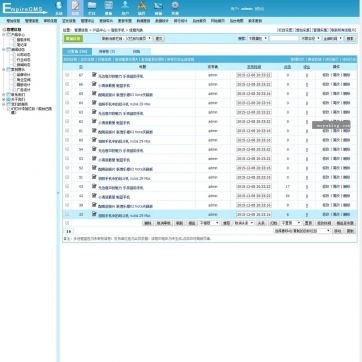
Task: Open the Plugins icon in header
Action: pyautogui.click(x=142, y=8)
